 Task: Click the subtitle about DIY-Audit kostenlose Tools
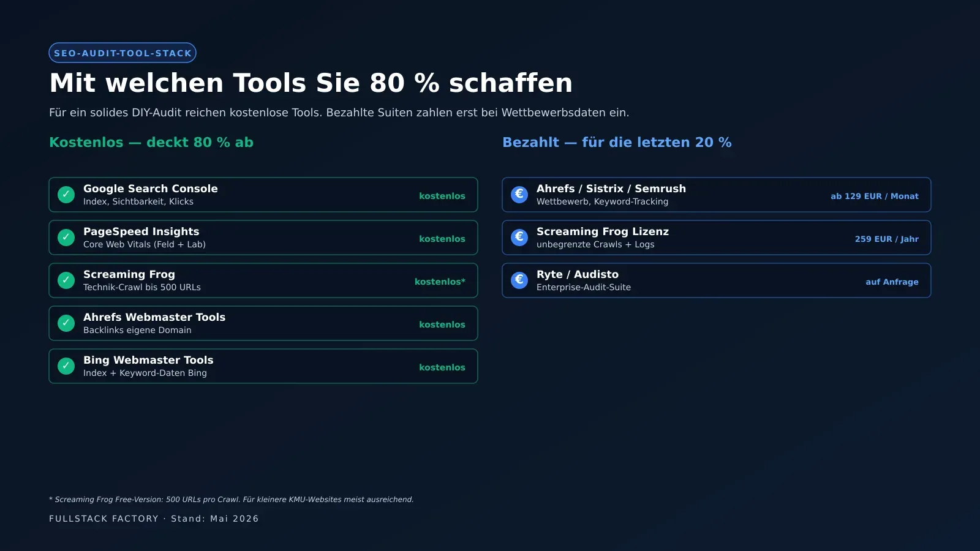click(339, 113)
